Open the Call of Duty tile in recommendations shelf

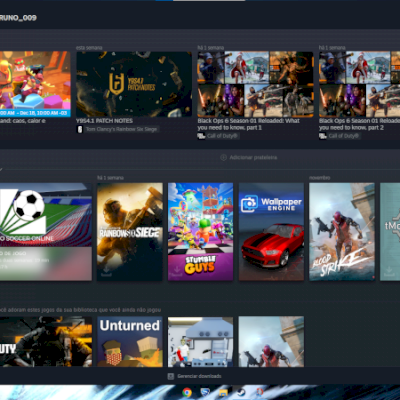(46, 342)
